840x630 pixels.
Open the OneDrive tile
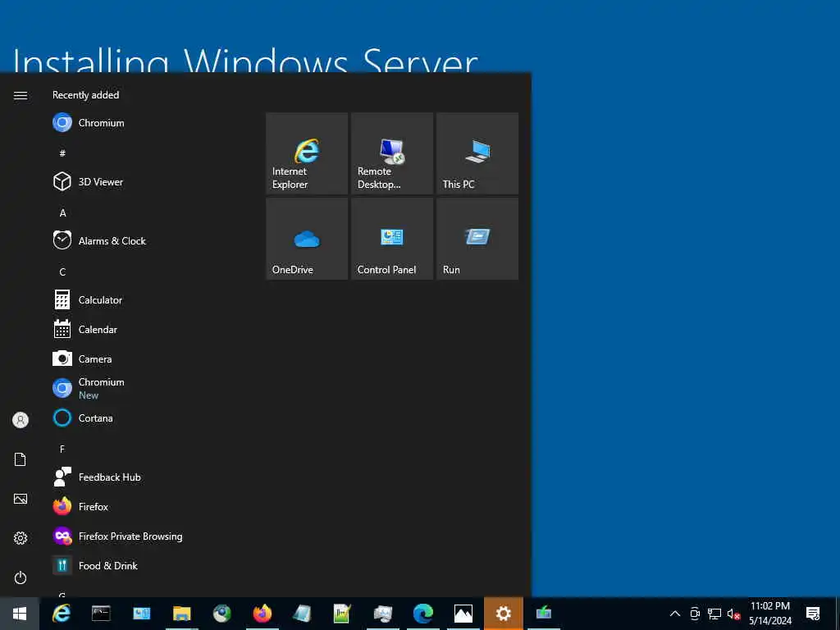click(307, 239)
